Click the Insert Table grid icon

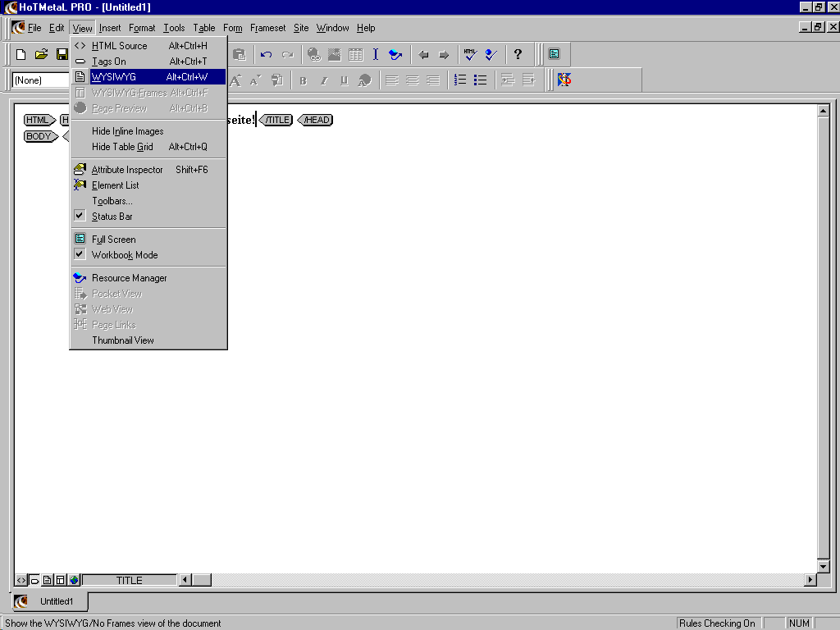pyautogui.click(x=355, y=54)
